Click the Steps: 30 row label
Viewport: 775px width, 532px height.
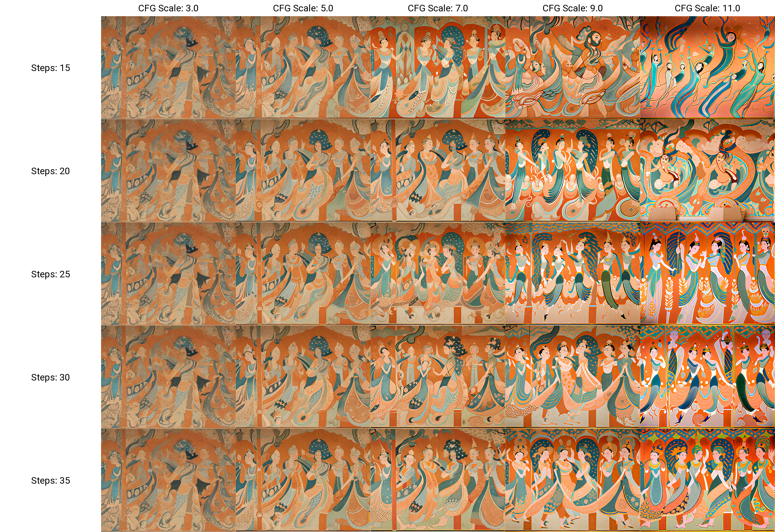click(x=50, y=377)
